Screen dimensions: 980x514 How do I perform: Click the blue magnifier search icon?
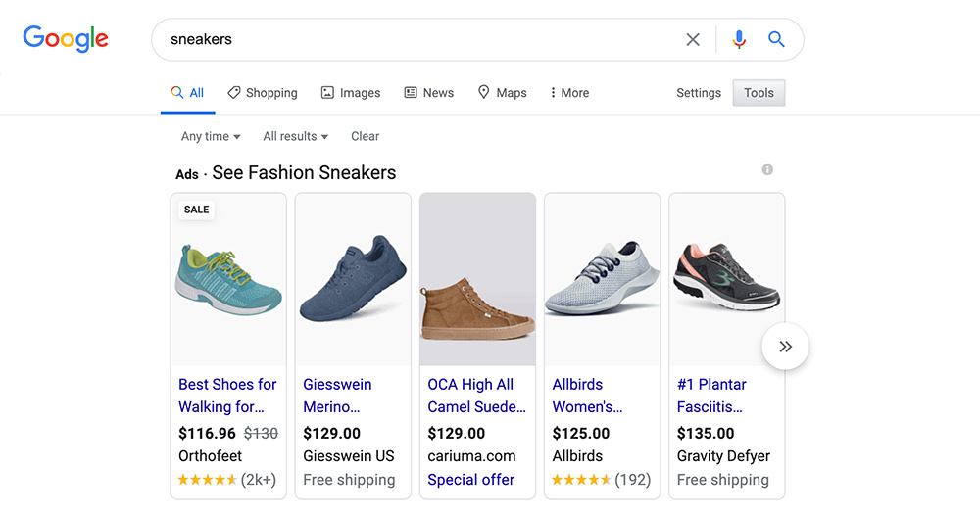coord(776,39)
